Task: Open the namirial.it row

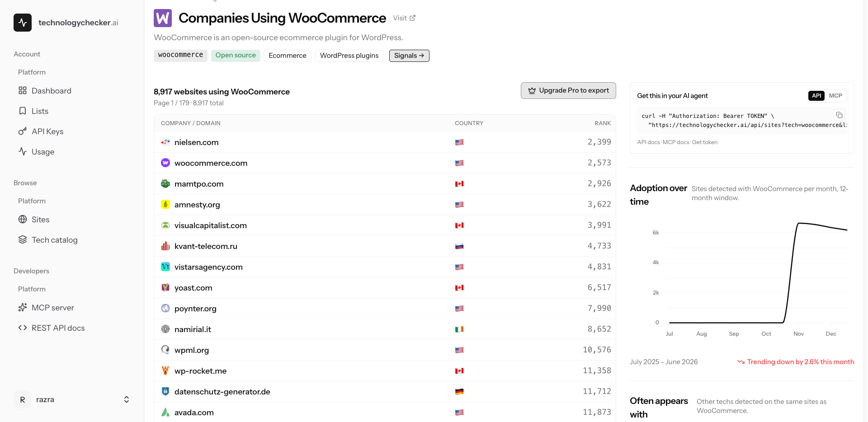Action: (385, 329)
